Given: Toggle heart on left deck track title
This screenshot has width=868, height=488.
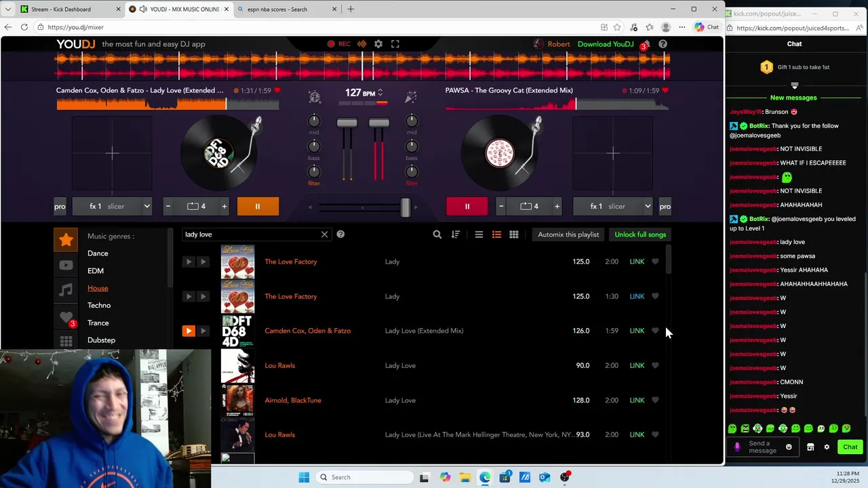Looking at the screenshot, I should coord(277,90).
